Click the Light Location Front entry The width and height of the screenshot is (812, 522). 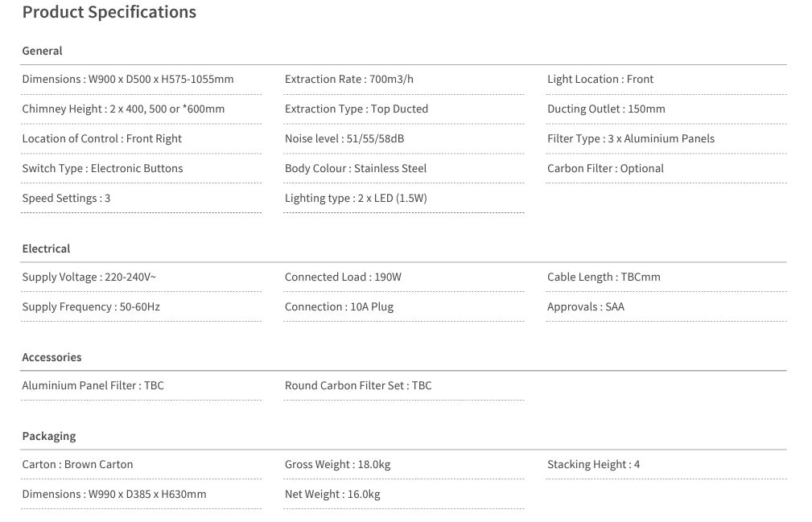(x=600, y=79)
